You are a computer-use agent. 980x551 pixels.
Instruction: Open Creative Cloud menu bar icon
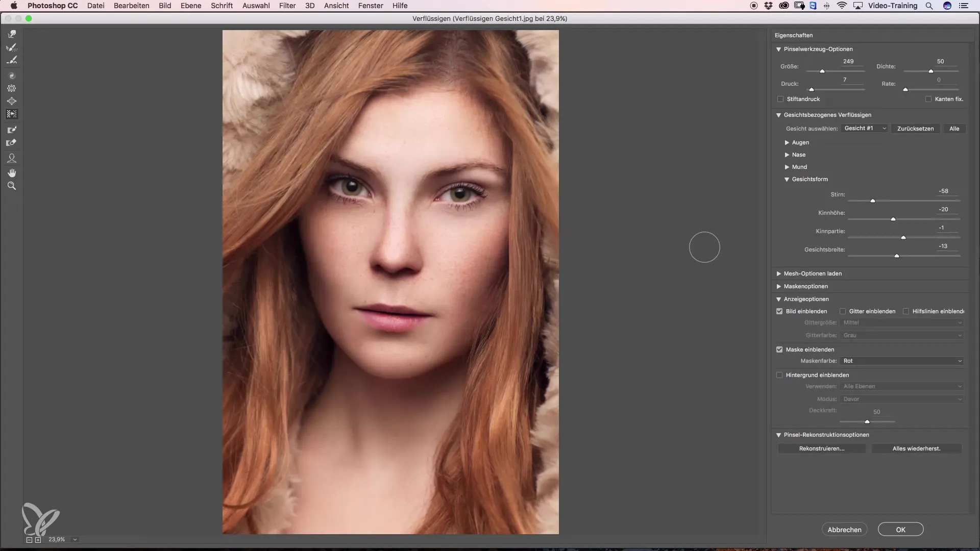(783, 6)
